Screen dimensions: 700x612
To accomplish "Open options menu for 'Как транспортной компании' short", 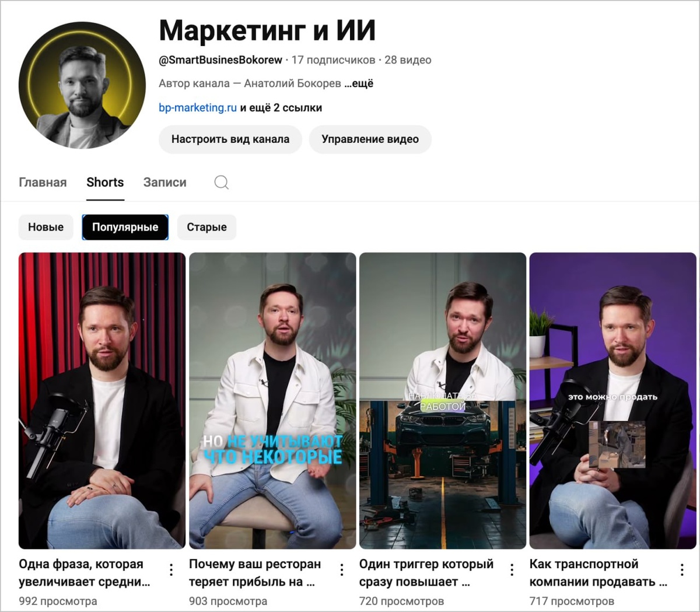I will point(682,570).
